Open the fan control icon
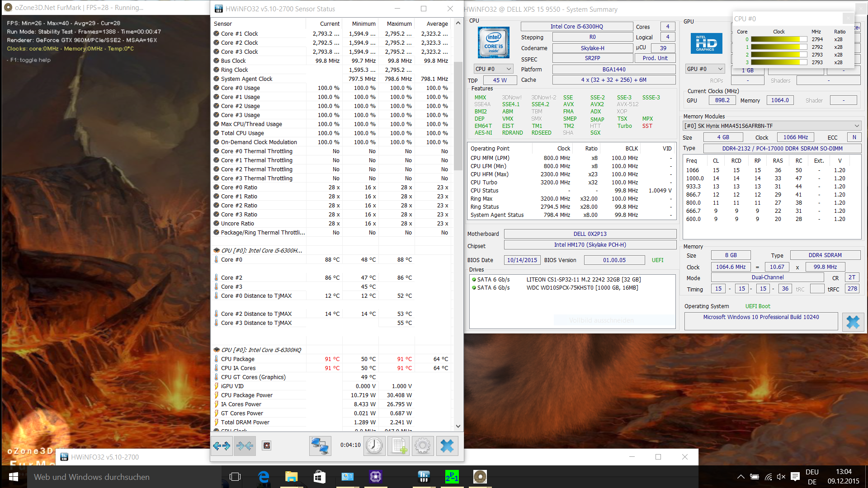The width and height of the screenshot is (868, 488). click(x=267, y=446)
